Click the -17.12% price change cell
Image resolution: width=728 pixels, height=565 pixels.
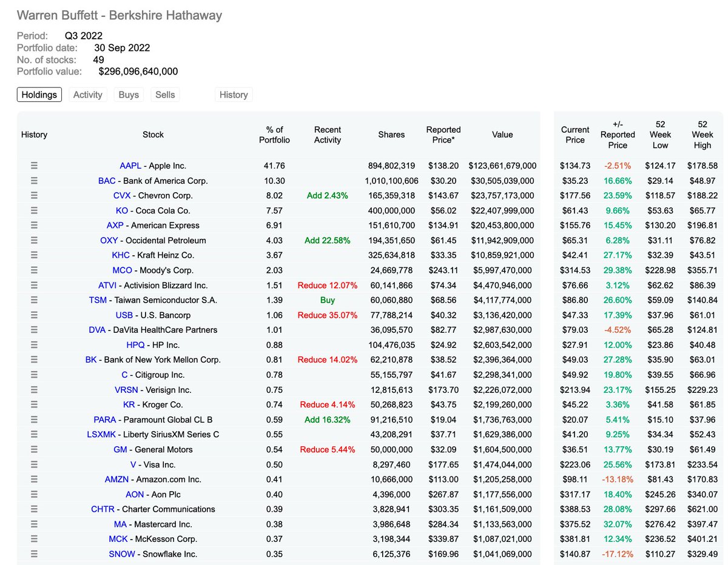click(618, 553)
